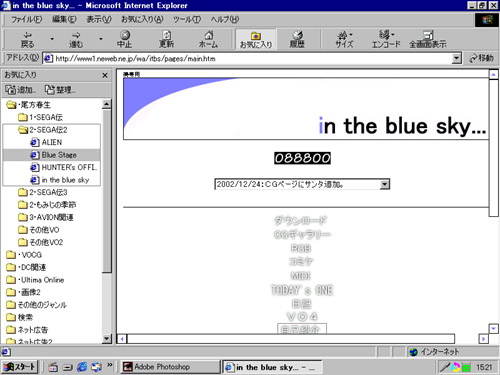The image size is (500, 375).
Task: Click the コミケ page link
Action: tap(301, 262)
